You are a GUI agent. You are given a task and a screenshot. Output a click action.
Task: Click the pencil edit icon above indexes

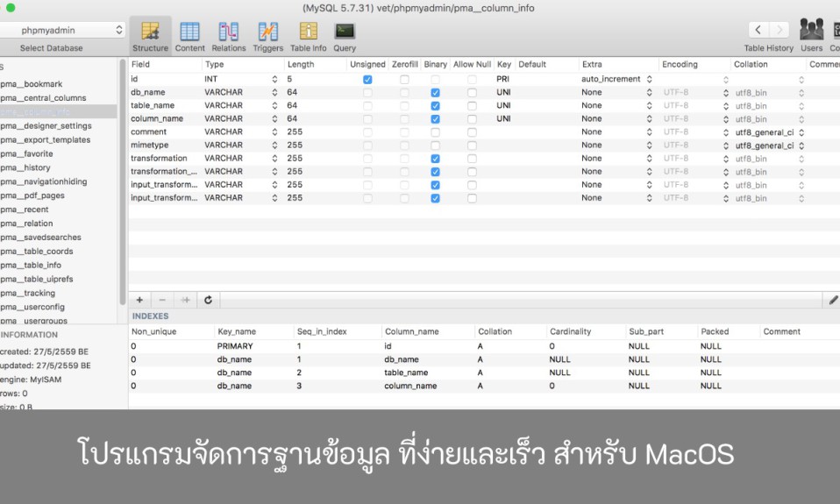pos(832,300)
